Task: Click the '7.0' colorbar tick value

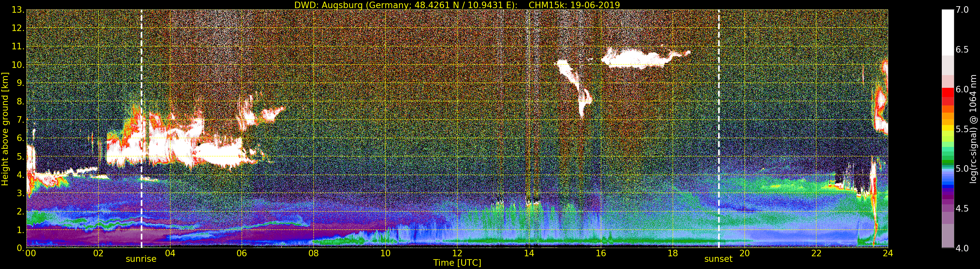Action: pyautogui.click(x=962, y=10)
